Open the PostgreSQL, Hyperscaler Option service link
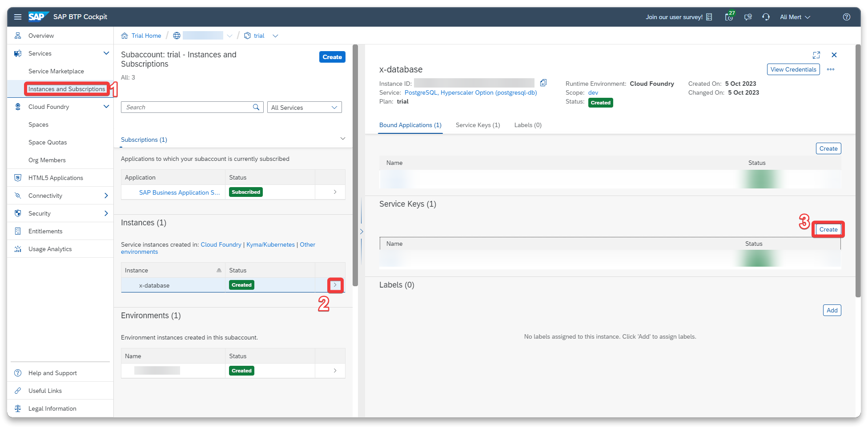Screen dimensions: 868x428 click(x=470, y=93)
